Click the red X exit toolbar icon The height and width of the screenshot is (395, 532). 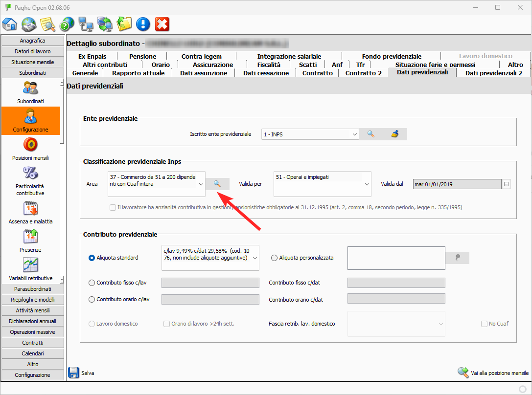(x=162, y=24)
